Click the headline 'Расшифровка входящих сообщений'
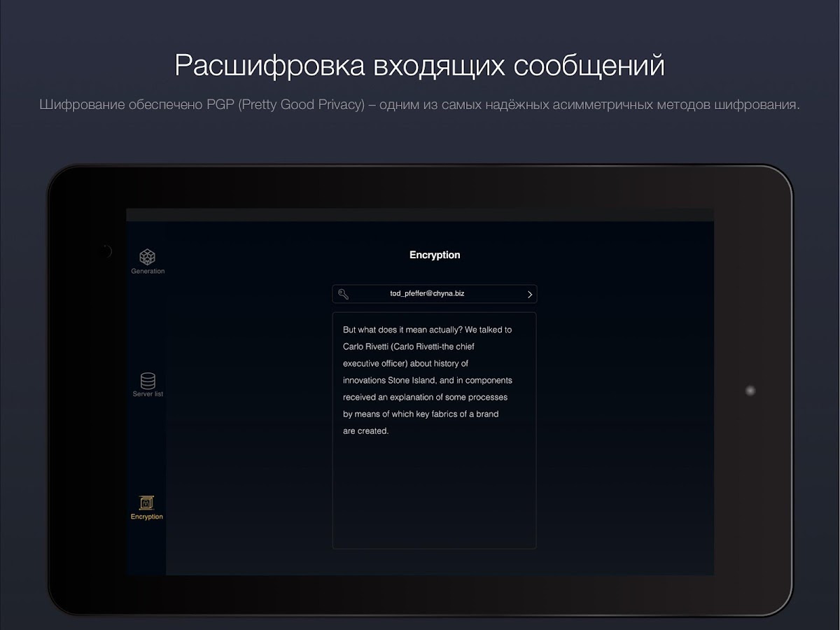This screenshot has height=630, width=840. click(x=419, y=65)
